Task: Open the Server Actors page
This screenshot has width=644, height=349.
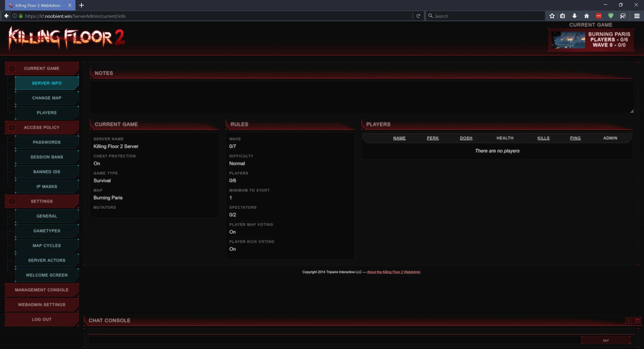Action: pos(47,260)
